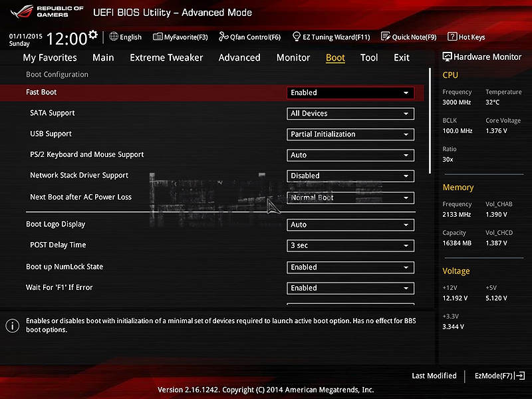Click the +5V reading 5.120 V
The image size is (532, 399).
(x=496, y=298)
